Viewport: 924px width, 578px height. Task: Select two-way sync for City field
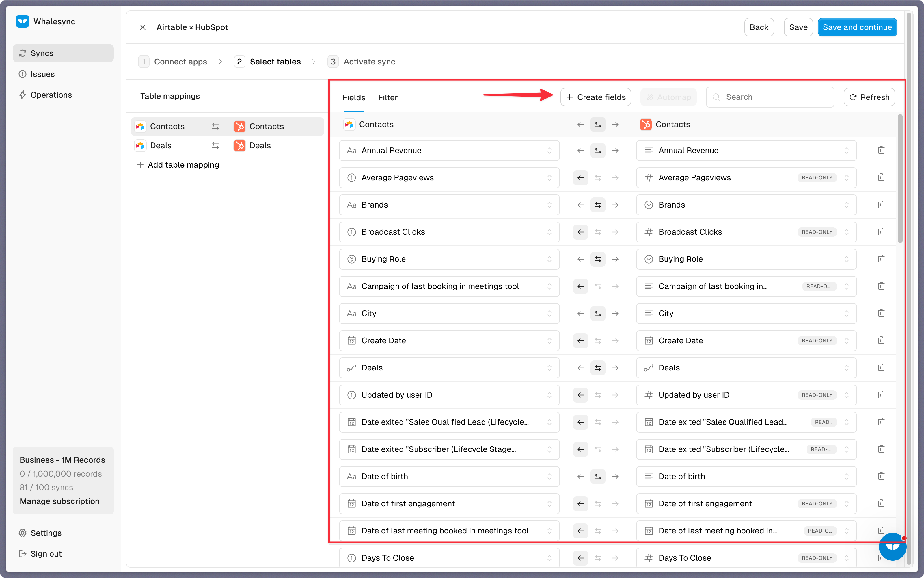pos(598,314)
